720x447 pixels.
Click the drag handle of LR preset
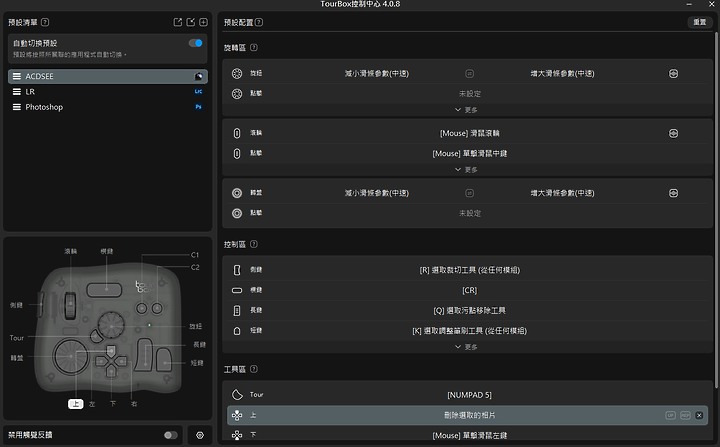click(17, 91)
